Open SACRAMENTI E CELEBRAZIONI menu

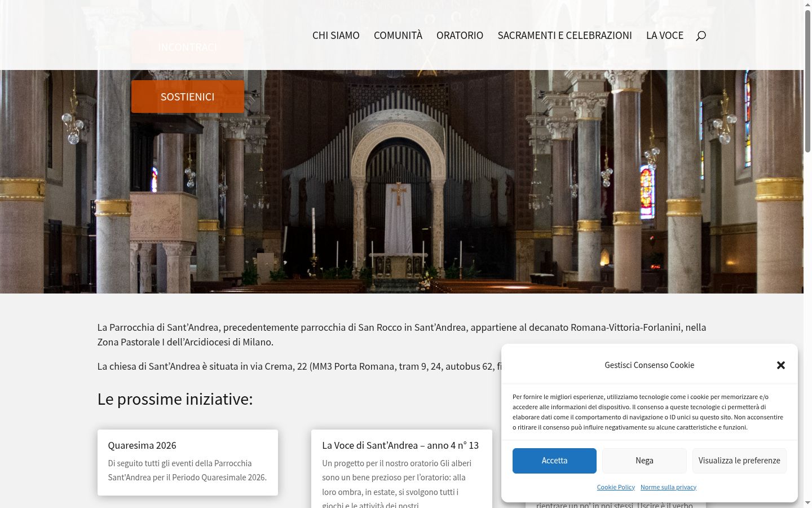pyautogui.click(x=564, y=35)
